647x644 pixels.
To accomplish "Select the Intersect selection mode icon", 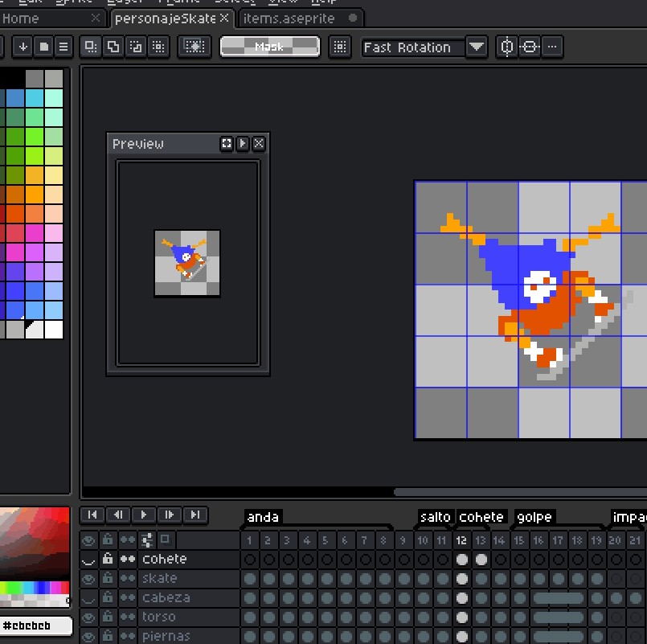I will click(158, 47).
